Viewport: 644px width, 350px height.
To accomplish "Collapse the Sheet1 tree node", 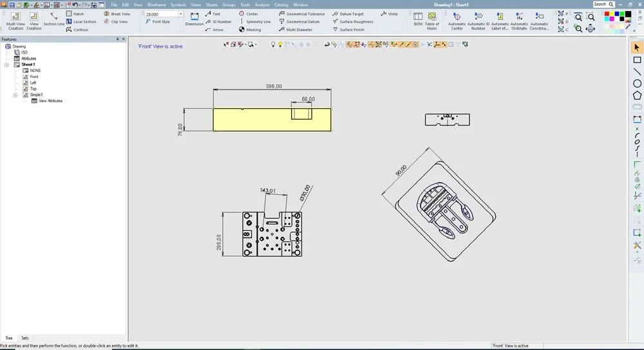I will (6, 65).
